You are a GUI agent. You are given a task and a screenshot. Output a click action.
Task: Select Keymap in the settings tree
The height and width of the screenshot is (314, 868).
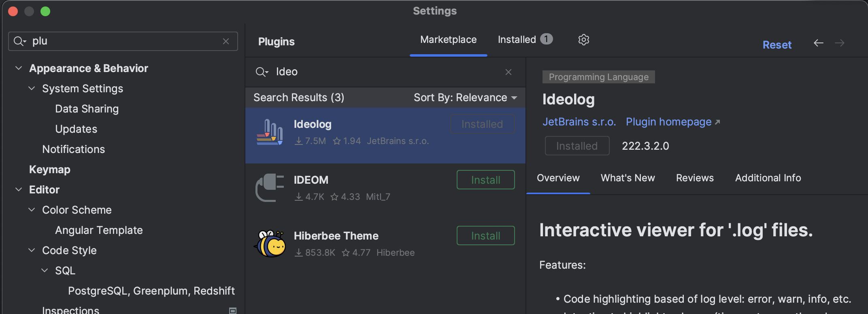click(50, 170)
